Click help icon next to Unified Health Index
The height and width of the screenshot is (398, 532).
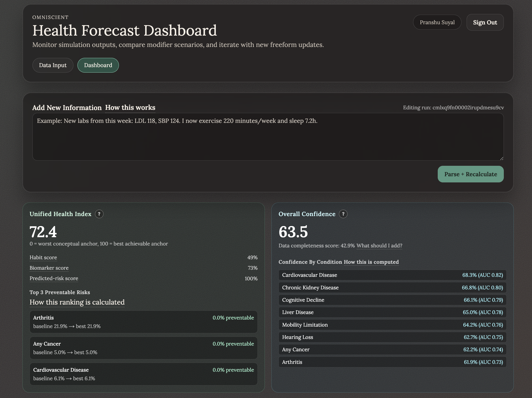[x=99, y=214]
